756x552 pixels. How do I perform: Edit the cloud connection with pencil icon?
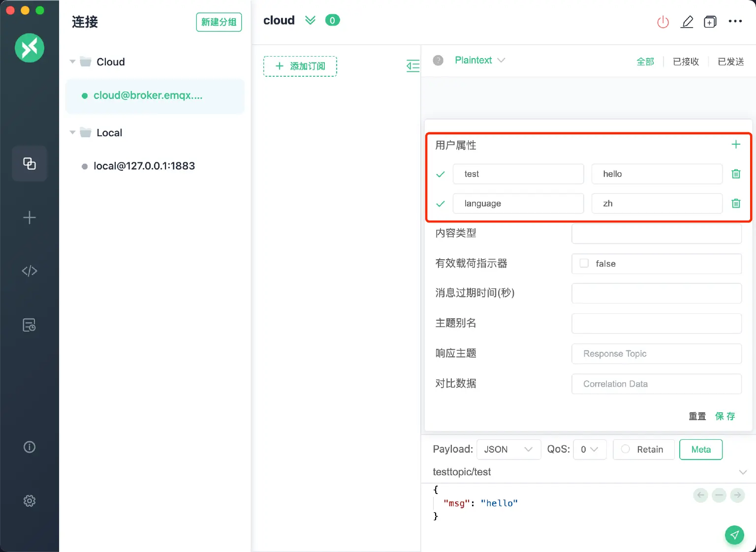pyautogui.click(x=687, y=22)
